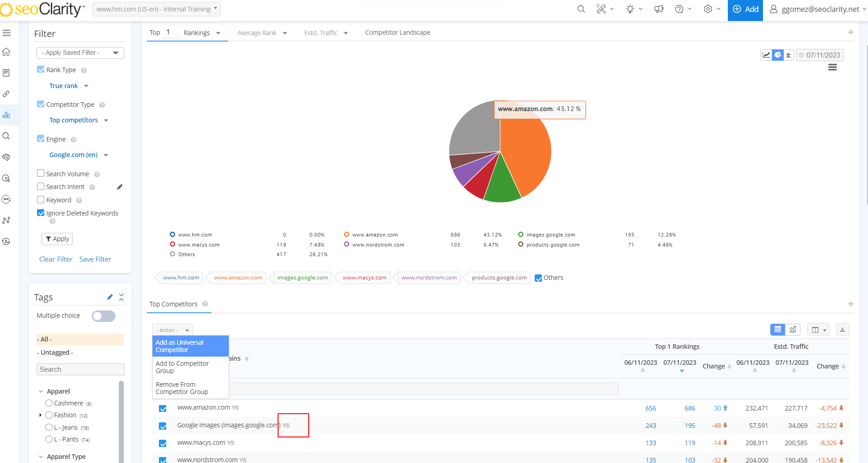Enable the Search Volume checkbox
Viewport: 868px width, 463px height.
(41, 174)
